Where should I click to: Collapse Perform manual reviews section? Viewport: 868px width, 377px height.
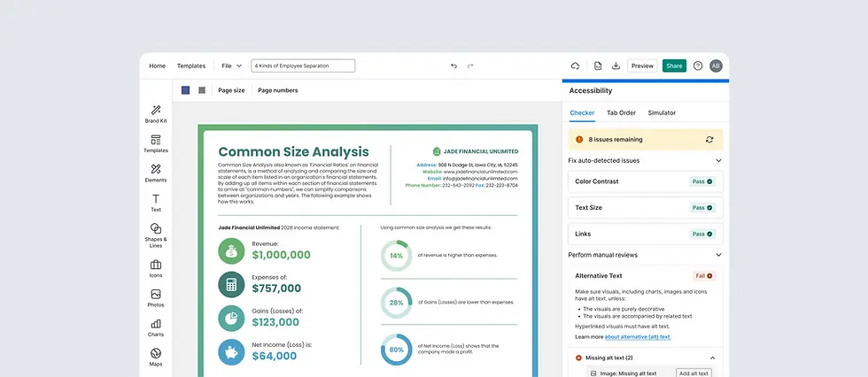point(718,256)
